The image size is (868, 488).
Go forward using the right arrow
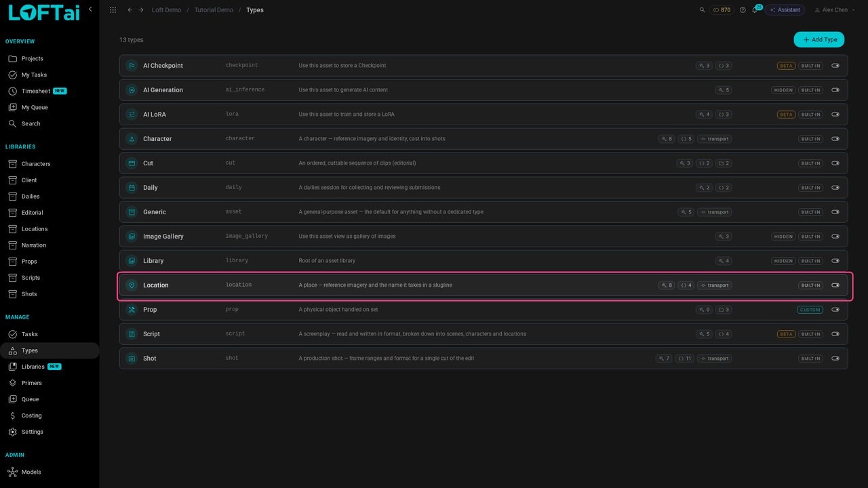point(141,10)
